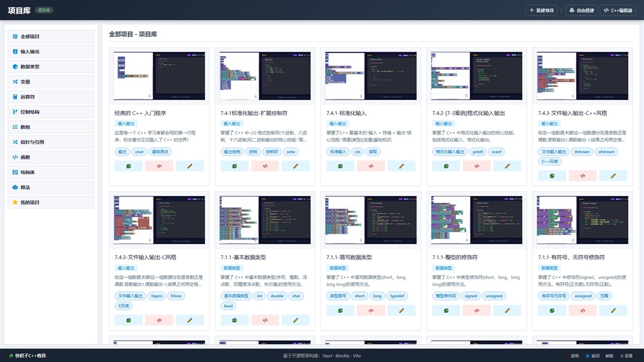Select 指针与引用 sidebar category

click(51, 142)
